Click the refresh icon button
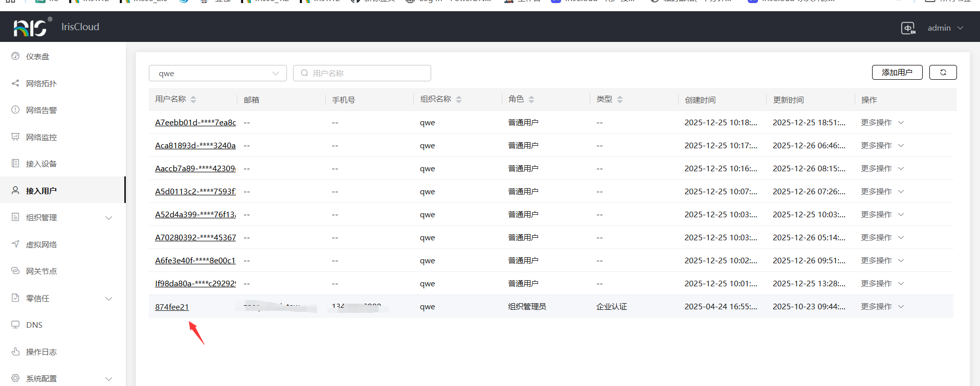The image size is (980, 386). [x=943, y=73]
